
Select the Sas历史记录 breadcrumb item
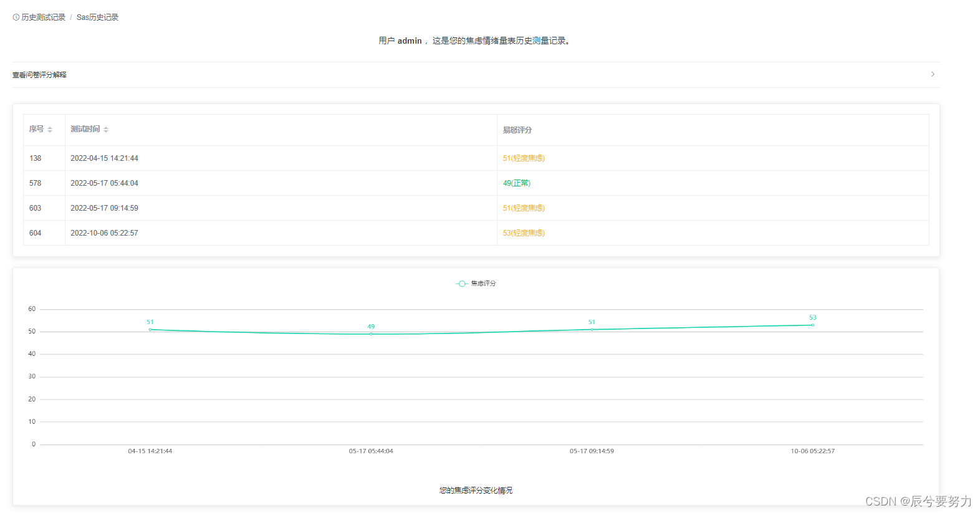click(97, 17)
